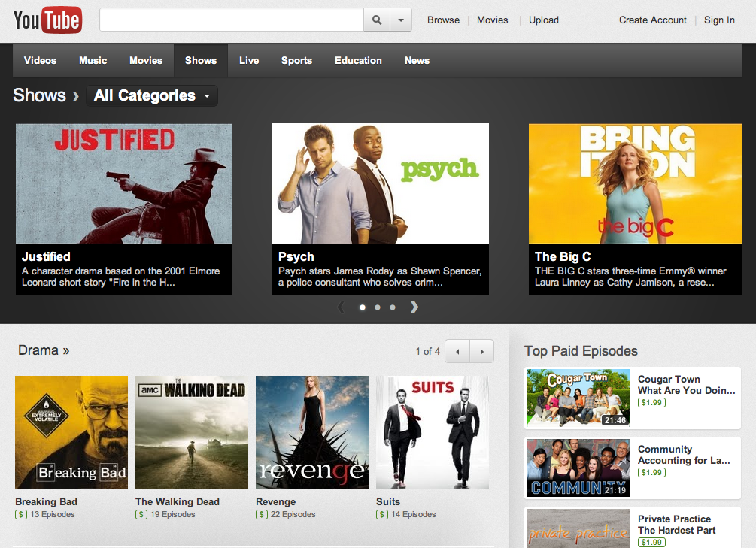Image resolution: width=756 pixels, height=548 pixels.
Task: Click the 22 Episodes text
Action: (293, 515)
